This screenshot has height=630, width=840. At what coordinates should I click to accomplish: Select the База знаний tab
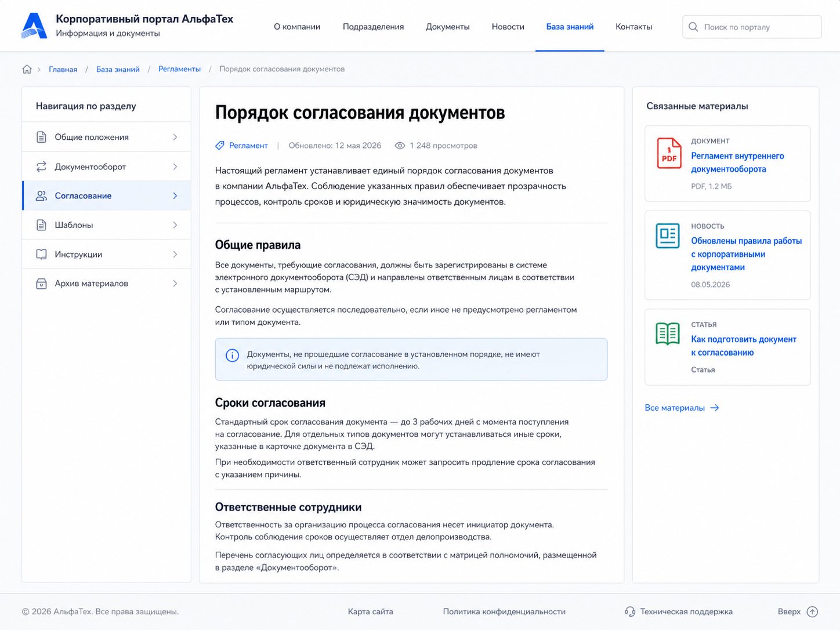tap(570, 27)
